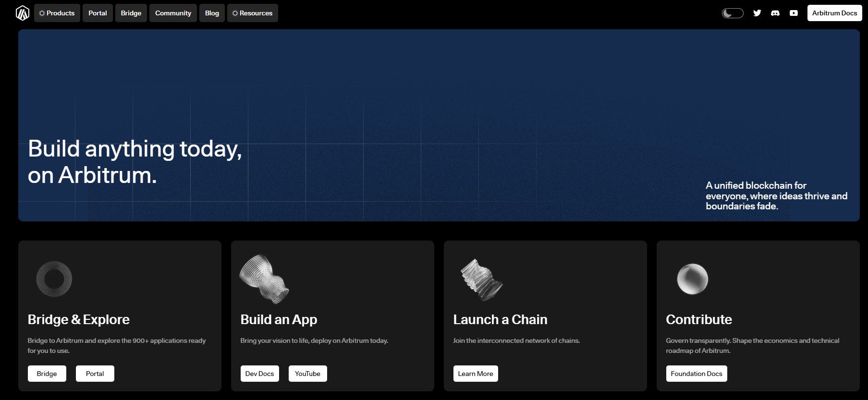The image size is (868, 400).
Task: Click 'Bridge to Arbitrum and explore' description
Action: click(x=117, y=346)
